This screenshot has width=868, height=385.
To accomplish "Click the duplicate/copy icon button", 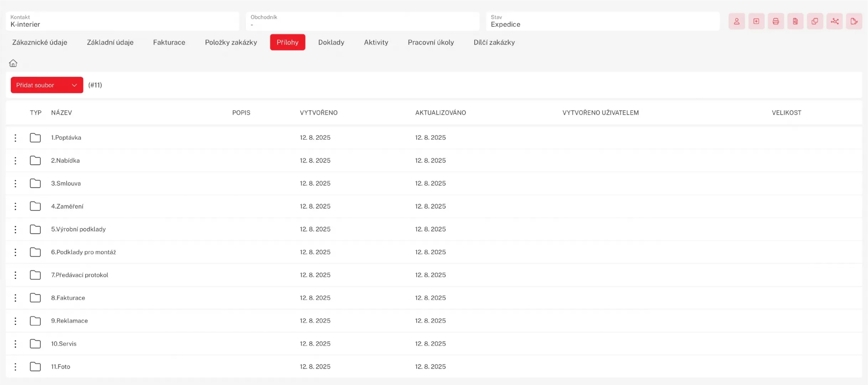I will click(x=815, y=21).
